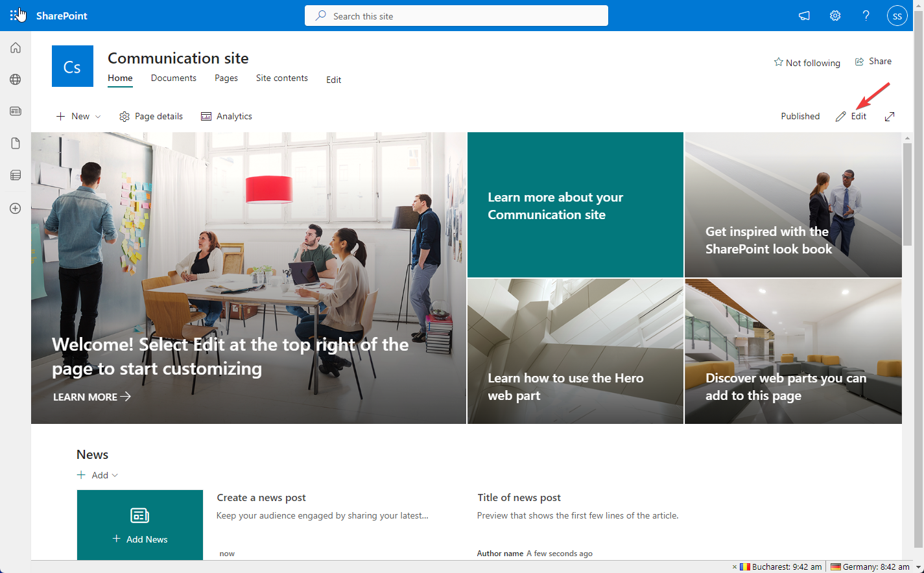Click the Share icon for the site
This screenshot has width=924, height=573.
[x=860, y=62]
